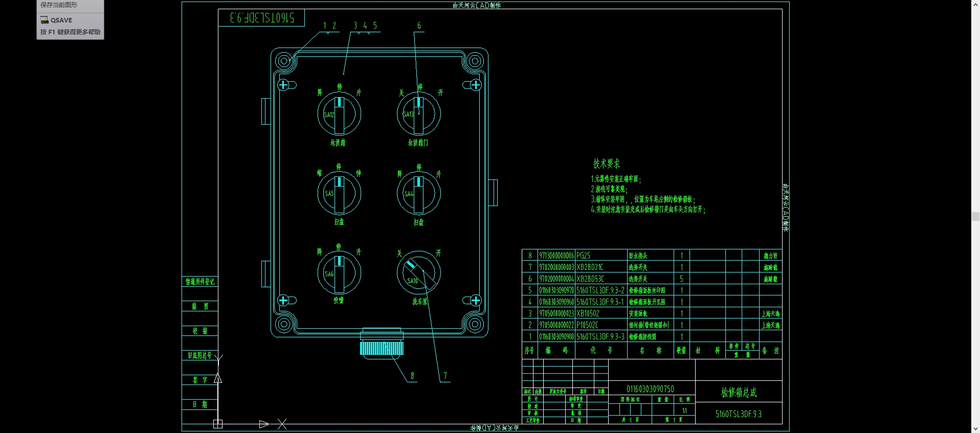Click the 数量 column header
980x433 pixels.
681,351
